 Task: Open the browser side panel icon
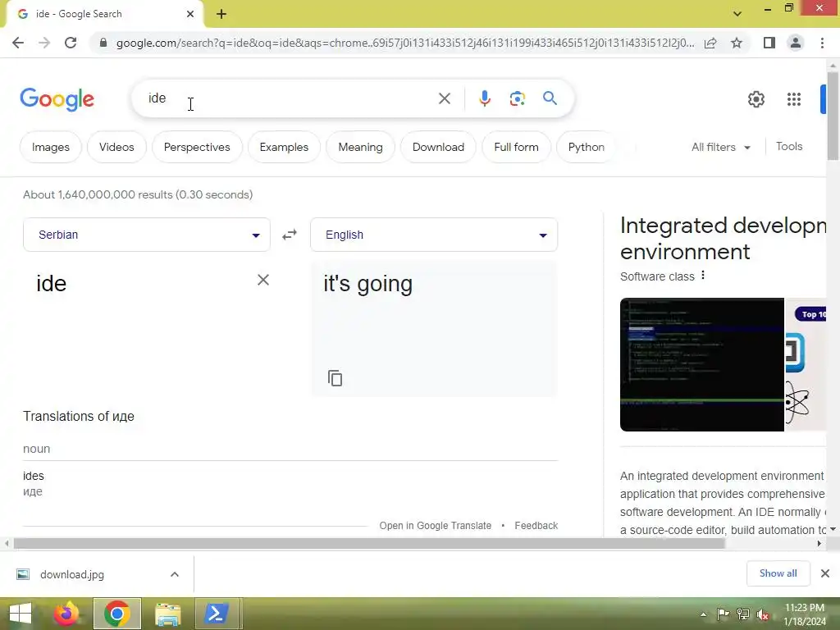[769, 43]
